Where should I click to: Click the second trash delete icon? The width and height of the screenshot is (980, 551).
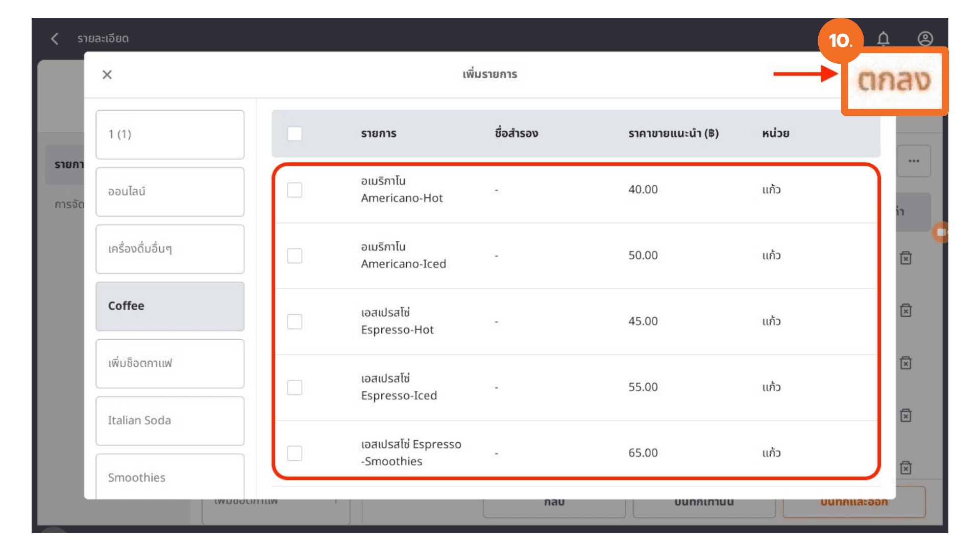point(905,311)
